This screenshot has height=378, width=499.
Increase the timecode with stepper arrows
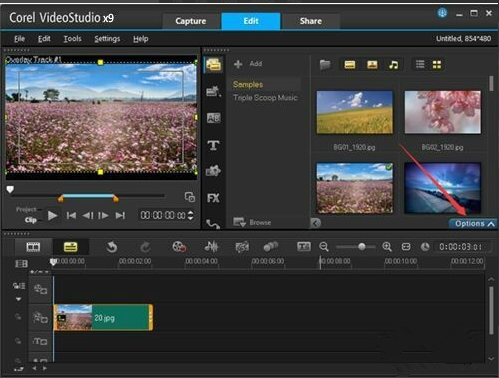click(190, 213)
